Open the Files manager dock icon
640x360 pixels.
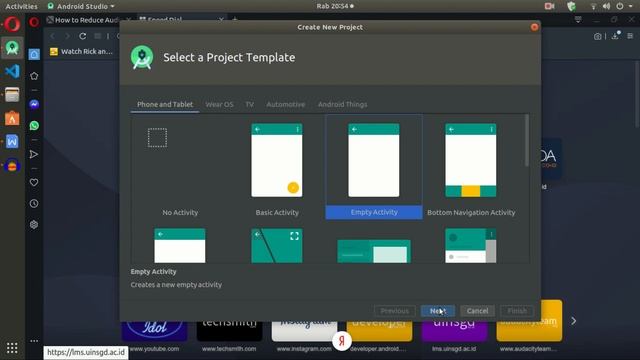(12, 95)
